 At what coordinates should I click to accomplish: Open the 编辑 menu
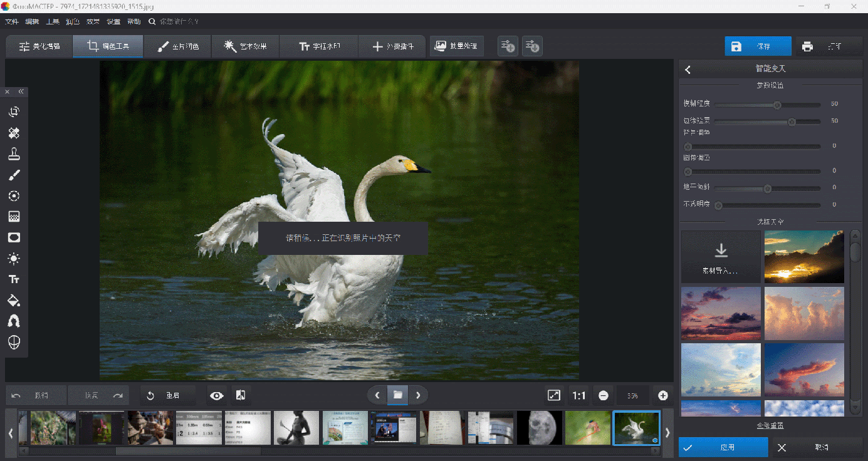click(32, 21)
